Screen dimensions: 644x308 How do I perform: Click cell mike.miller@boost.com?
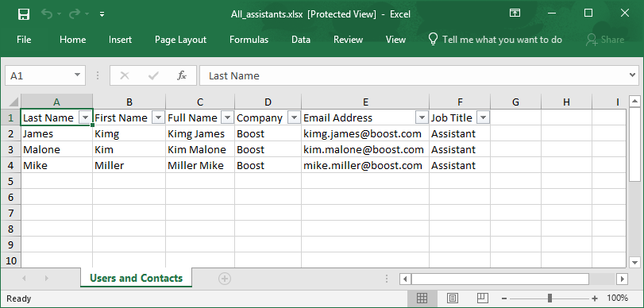(x=365, y=165)
